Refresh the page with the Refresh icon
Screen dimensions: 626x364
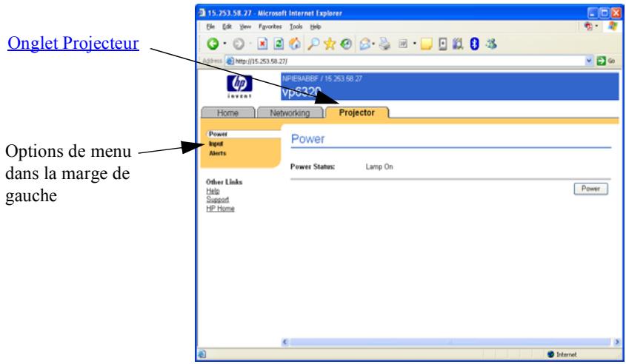pos(279,44)
